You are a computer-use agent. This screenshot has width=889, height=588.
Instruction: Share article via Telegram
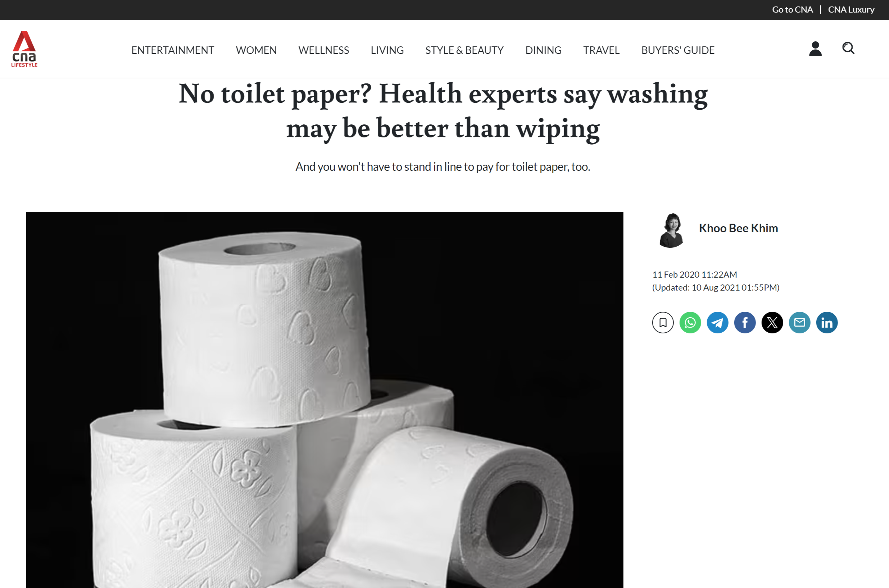718,323
